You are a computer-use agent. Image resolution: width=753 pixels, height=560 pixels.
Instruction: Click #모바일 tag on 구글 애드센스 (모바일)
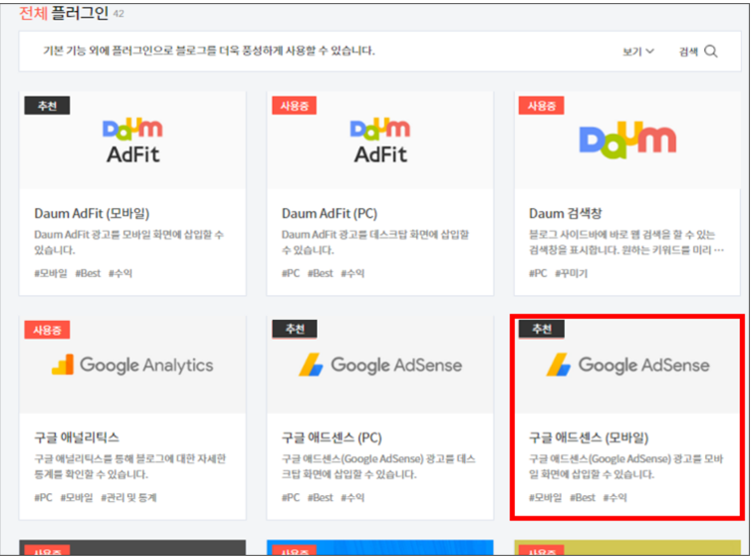(x=546, y=497)
